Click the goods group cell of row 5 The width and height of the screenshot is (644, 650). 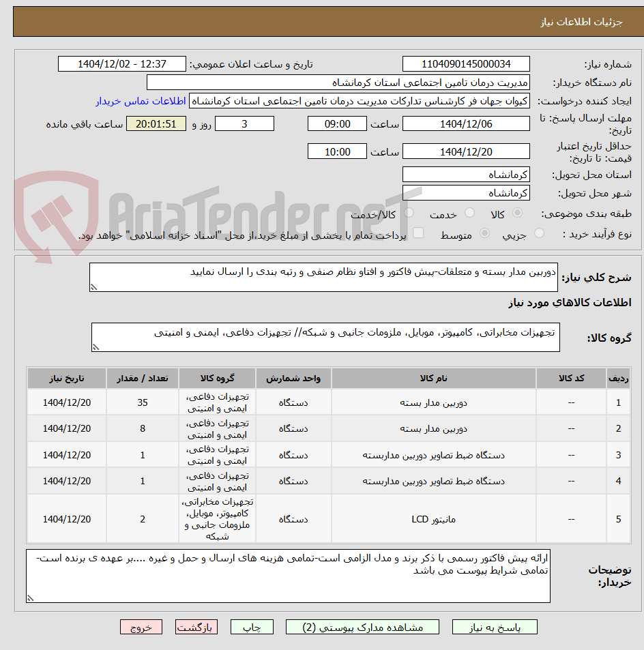(218, 519)
